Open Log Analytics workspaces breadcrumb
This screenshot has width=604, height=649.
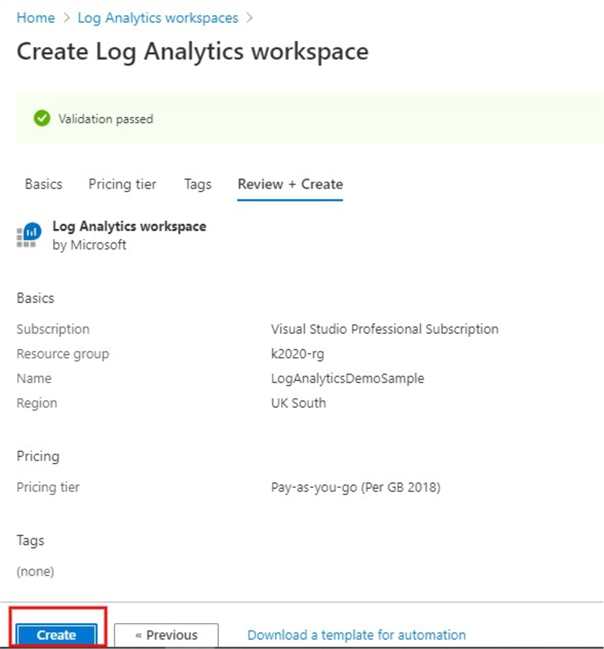(158, 18)
